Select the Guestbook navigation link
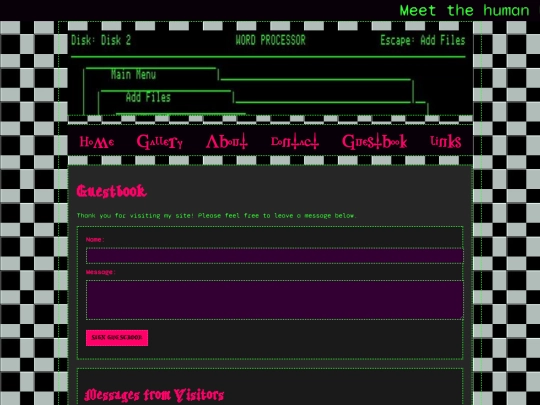This screenshot has width=540, height=405. (x=375, y=142)
